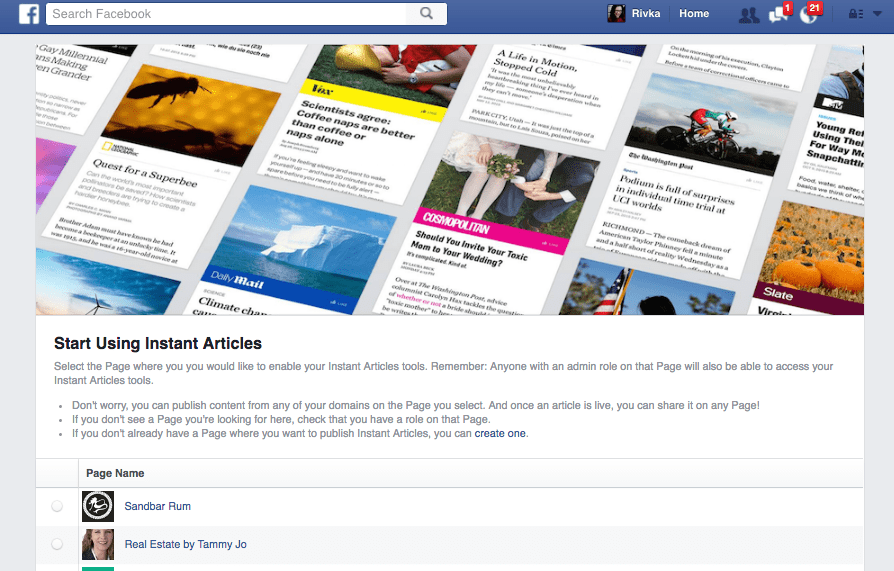Click Rivka's profile picture in header
Image resolution: width=894 pixels, height=571 pixels.
pos(616,14)
